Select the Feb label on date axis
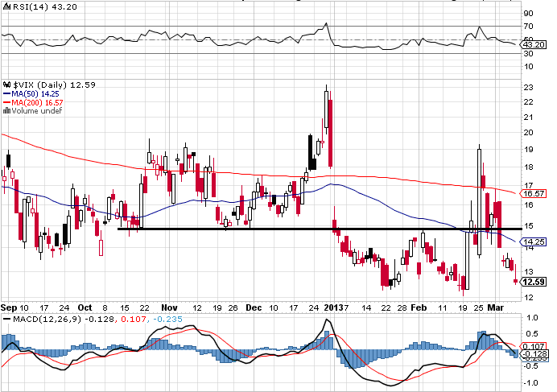The width and height of the screenshot is (557, 392). [x=419, y=307]
